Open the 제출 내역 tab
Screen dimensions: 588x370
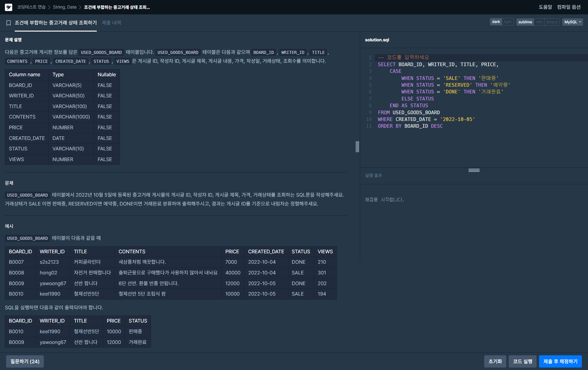(x=111, y=23)
